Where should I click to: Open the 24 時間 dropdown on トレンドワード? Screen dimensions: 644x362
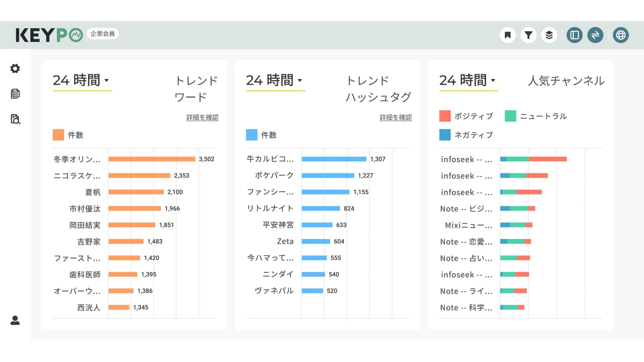click(x=82, y=80)
